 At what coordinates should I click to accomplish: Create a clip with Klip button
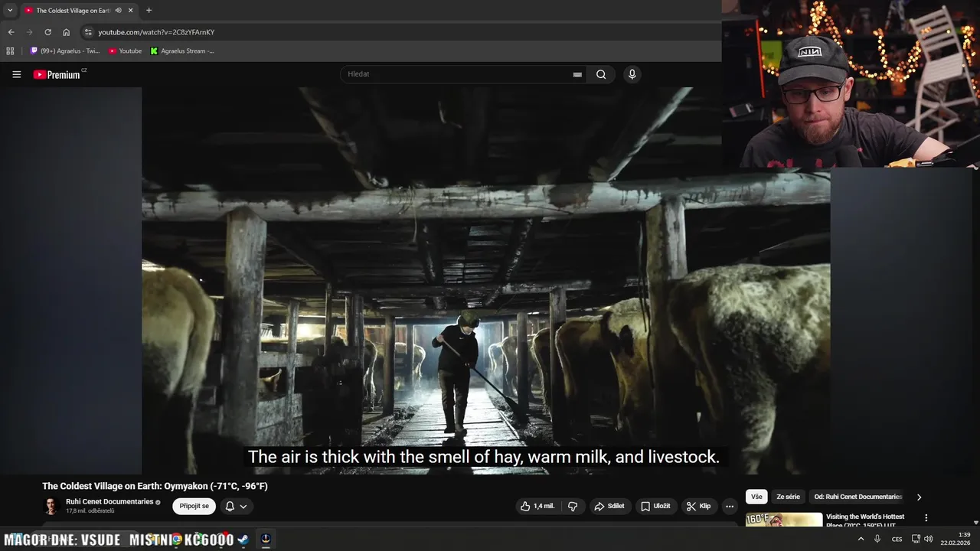tap(699, 506)
